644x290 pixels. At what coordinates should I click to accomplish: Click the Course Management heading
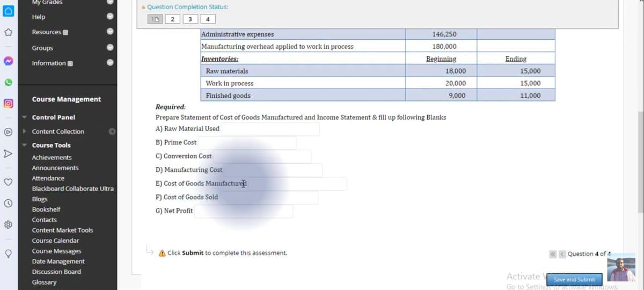tap(67, 99)
